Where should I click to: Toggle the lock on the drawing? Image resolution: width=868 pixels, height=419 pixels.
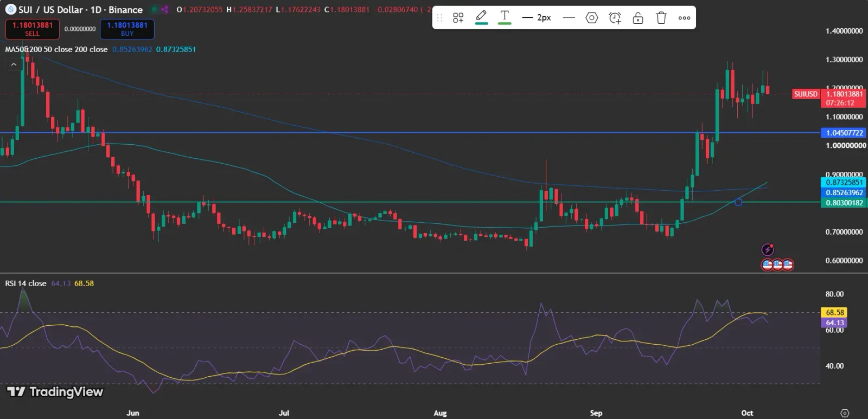click(638, 18)
